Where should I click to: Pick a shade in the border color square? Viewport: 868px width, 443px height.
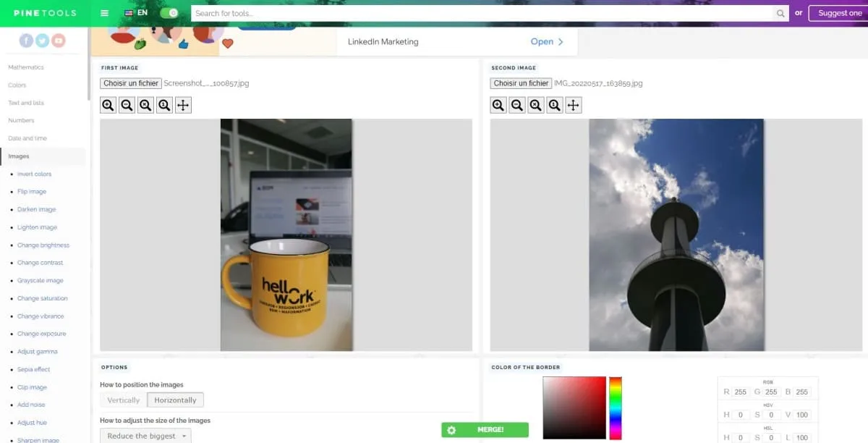tap(574, 408)
